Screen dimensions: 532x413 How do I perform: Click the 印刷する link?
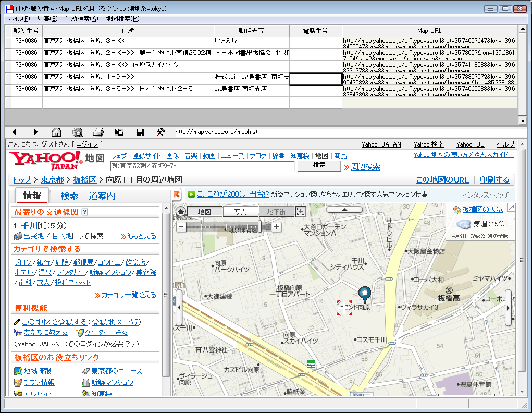[494, 180]
